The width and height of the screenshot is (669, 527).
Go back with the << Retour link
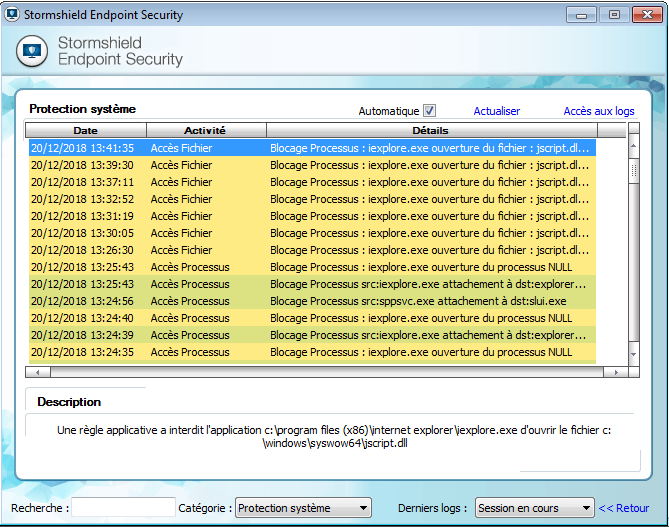(623, 508)
